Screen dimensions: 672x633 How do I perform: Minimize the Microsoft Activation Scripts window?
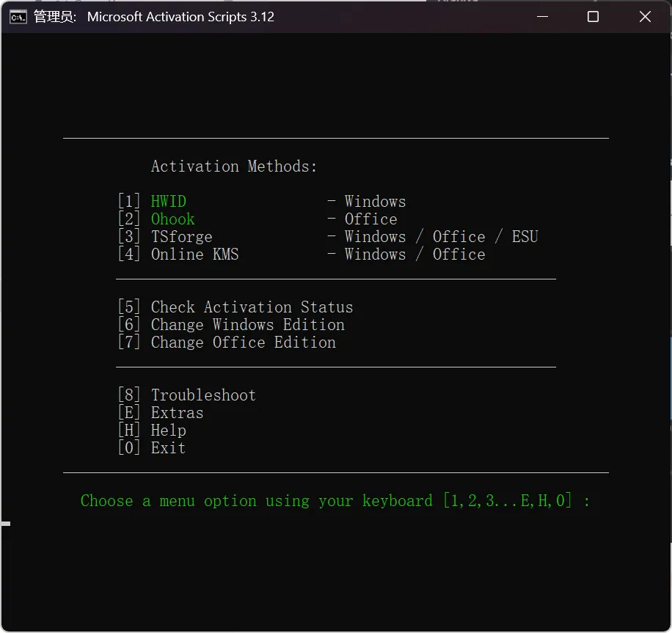point(542,17)
